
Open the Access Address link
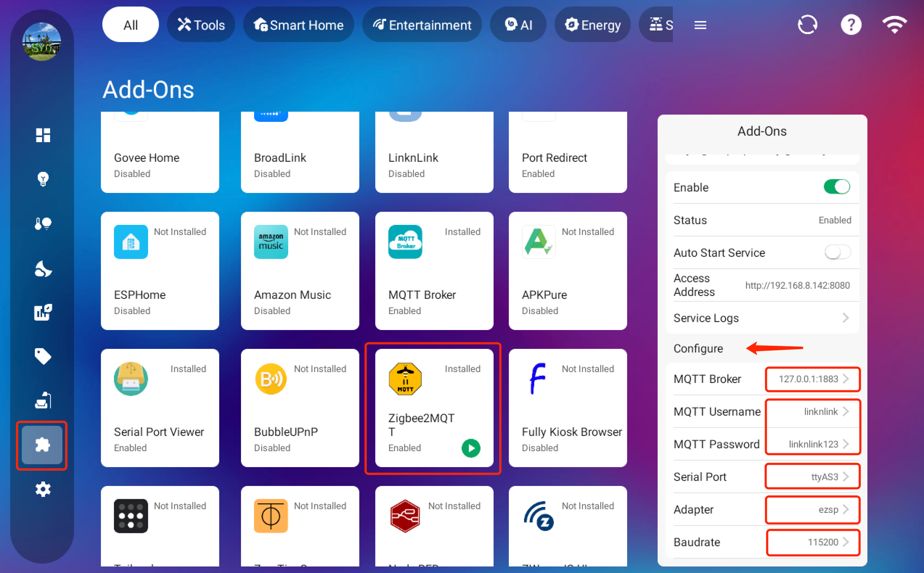click(797, 285)
